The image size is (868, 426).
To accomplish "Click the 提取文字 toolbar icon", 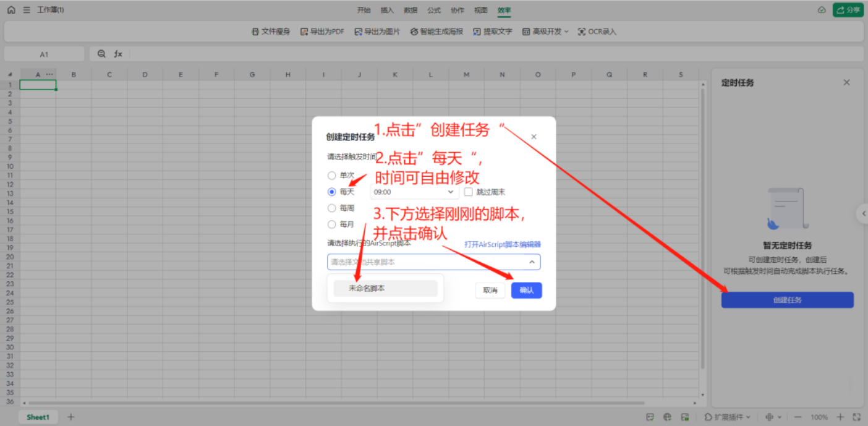I will [x=477, y=32].
